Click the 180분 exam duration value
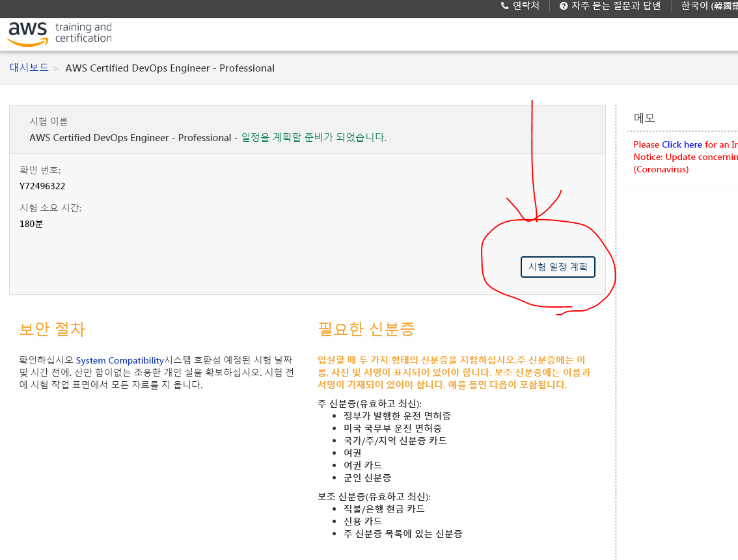The height and width of the screenshot is (560, 738). 31,224
